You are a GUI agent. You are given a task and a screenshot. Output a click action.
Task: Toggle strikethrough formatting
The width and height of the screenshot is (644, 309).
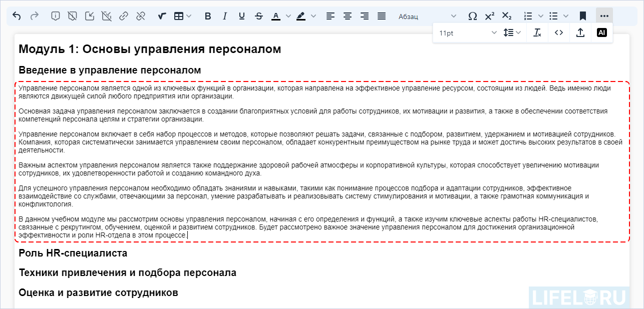pos(258,15)
